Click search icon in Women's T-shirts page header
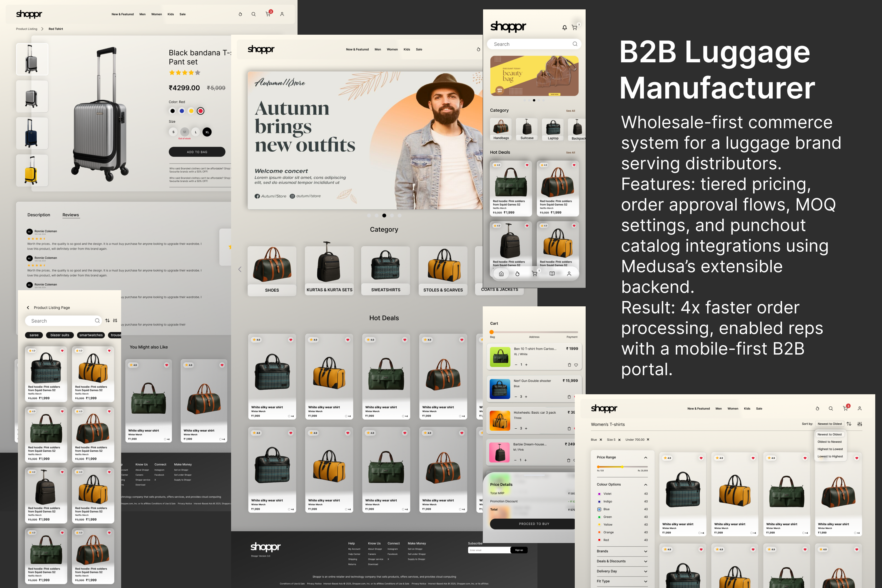Screen dimensions: 882x588 831,408
